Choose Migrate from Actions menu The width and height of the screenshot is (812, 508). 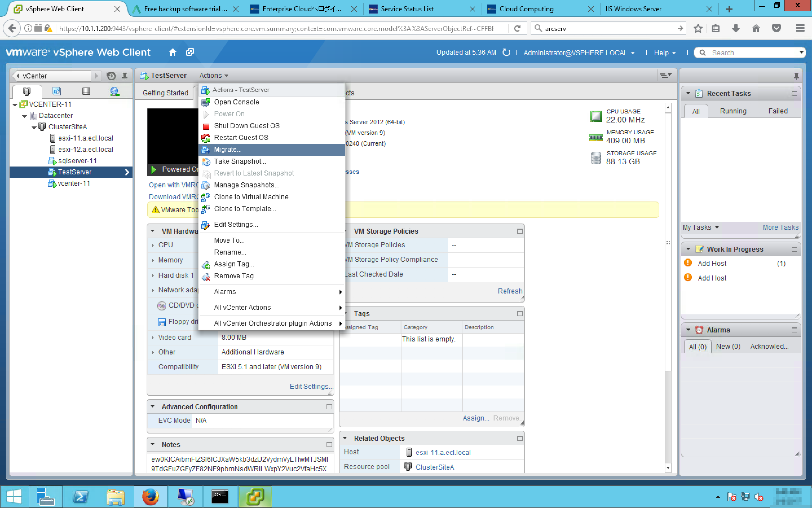coord(272,150)
